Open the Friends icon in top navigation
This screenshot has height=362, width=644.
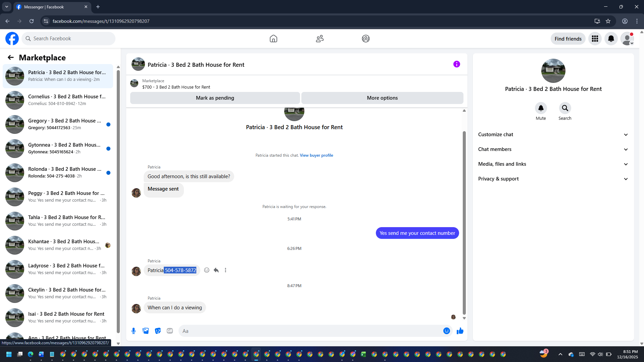click(x=320, y=39)
